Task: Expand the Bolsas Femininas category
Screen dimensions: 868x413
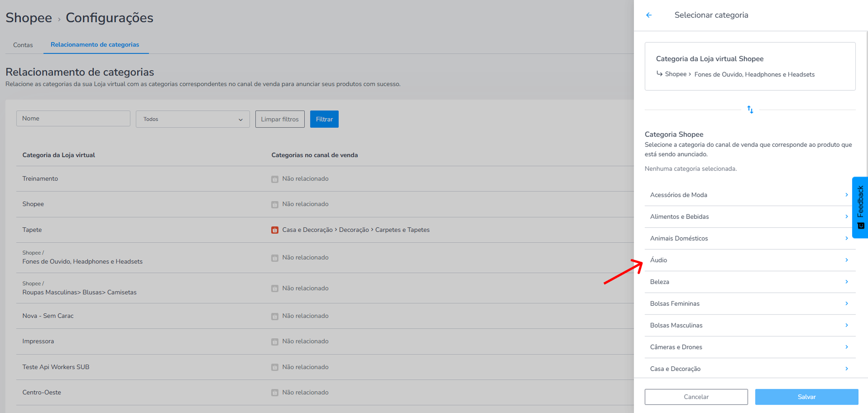Action: tap(750, 303)
